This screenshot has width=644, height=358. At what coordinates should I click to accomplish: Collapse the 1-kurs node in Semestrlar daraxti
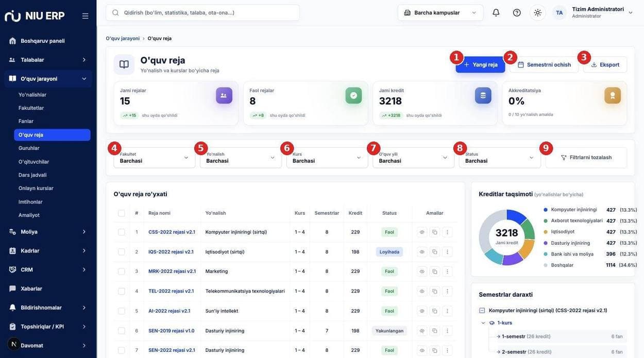click(483, 323)
